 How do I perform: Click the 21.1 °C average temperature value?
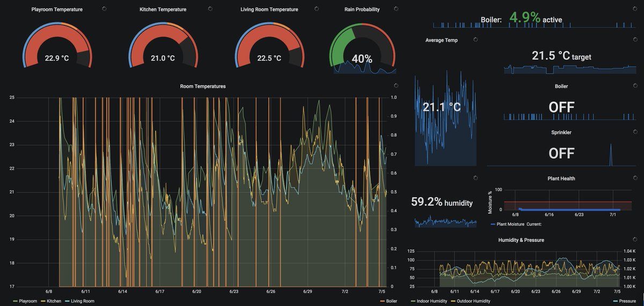(x=442, y=107)
